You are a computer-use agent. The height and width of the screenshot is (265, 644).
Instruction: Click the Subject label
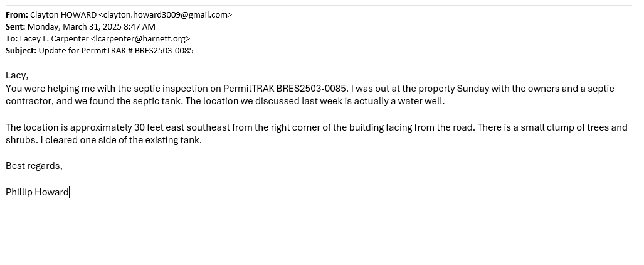pos(21,51)
